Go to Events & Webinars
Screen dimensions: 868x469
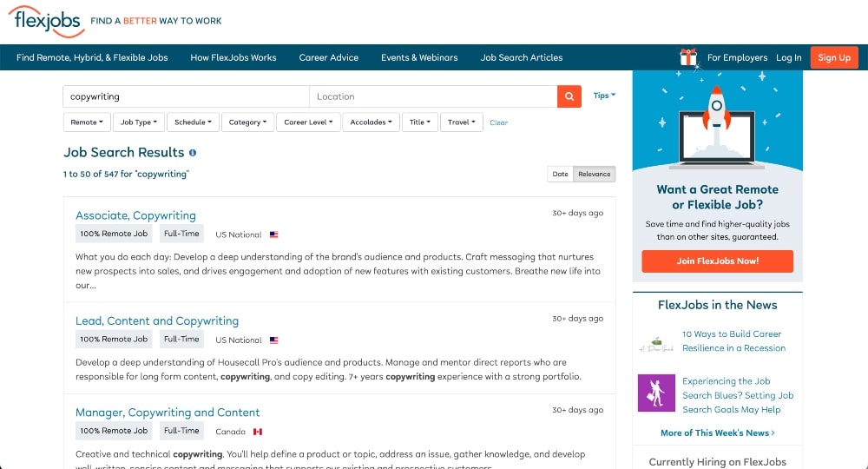[x=419, y=57]
